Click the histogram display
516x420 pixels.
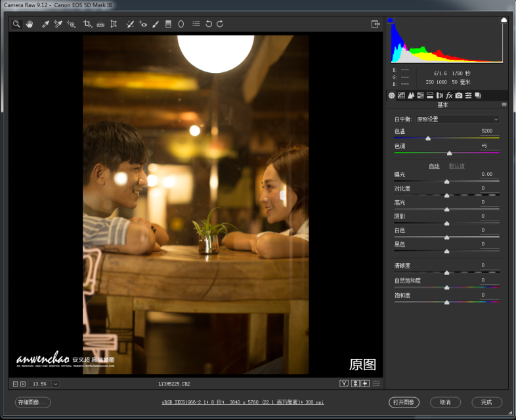447,40
